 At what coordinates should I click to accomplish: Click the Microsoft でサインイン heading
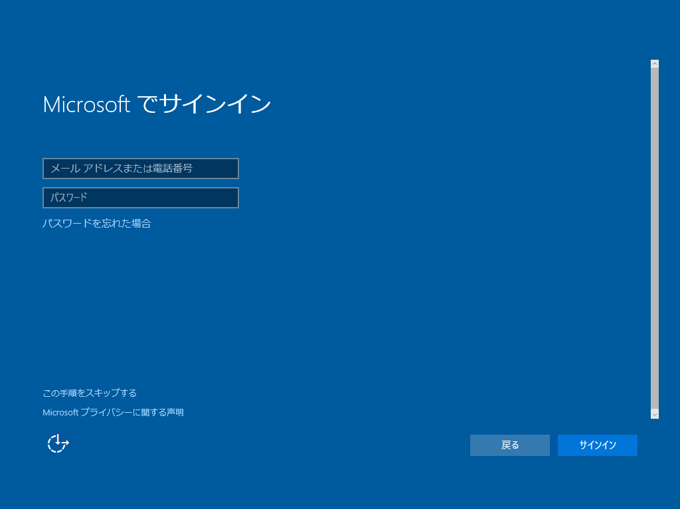click(x=157, y=104)
